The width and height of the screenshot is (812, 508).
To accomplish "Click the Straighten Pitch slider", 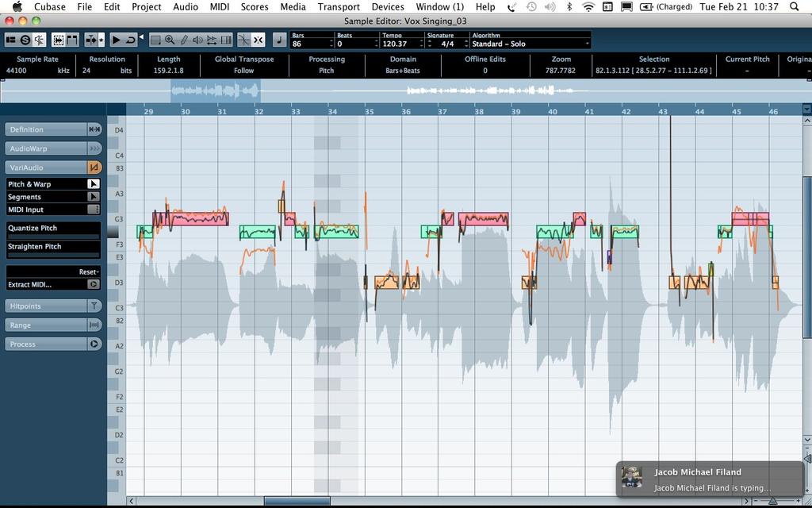I will 53,255.
